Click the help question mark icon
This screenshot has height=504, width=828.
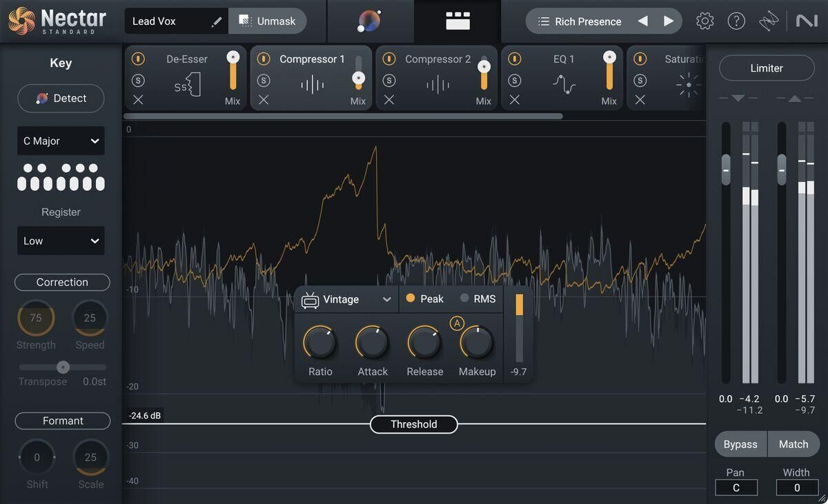736,21
